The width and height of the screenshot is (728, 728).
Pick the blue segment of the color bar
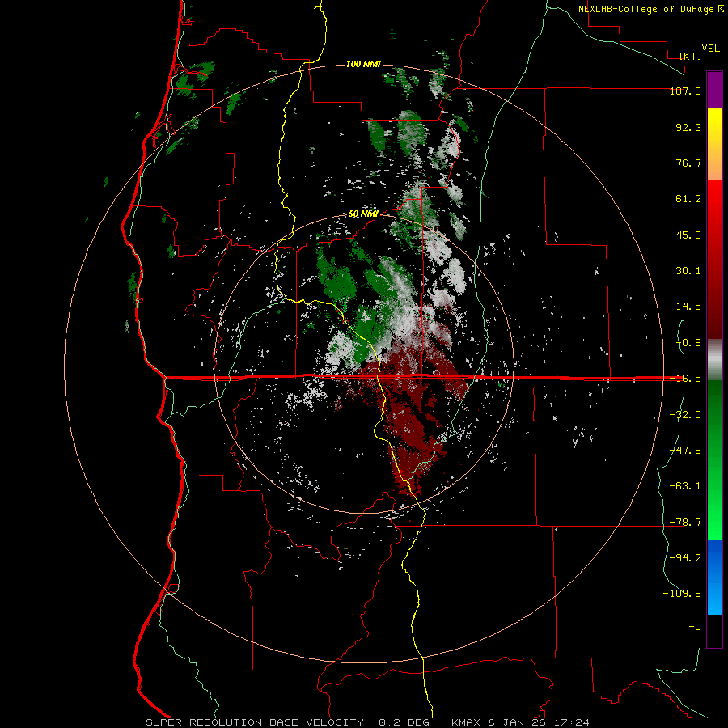click(x=714, y=577)
